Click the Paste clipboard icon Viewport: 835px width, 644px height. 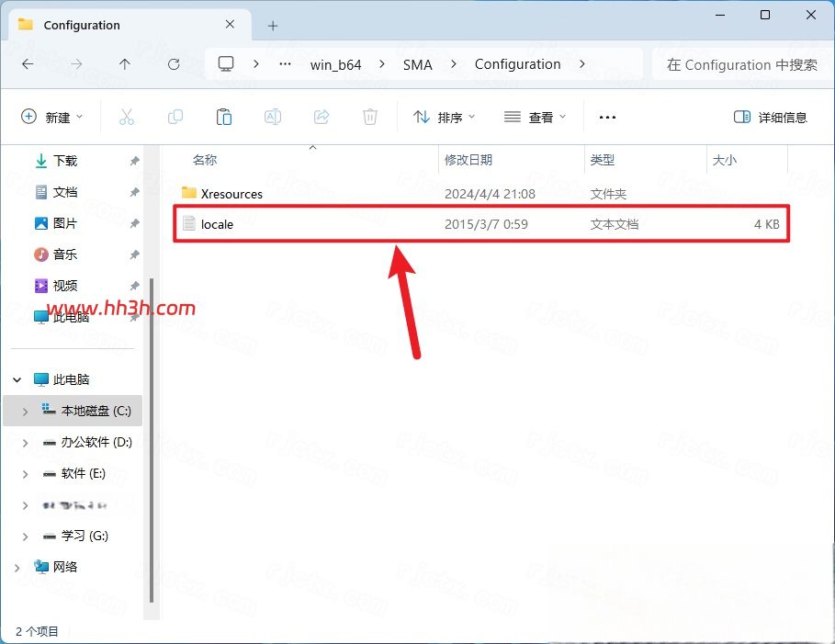(223, 117)
